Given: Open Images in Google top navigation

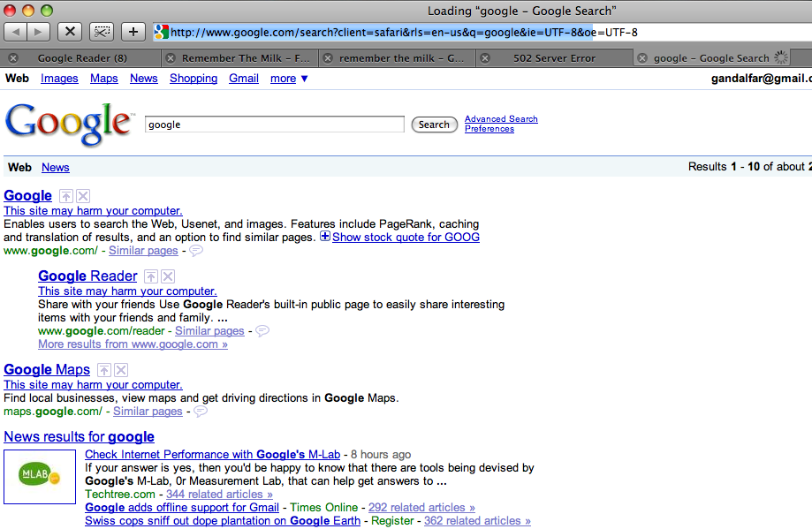Looking at the screenshot, I should pos(59,79).
